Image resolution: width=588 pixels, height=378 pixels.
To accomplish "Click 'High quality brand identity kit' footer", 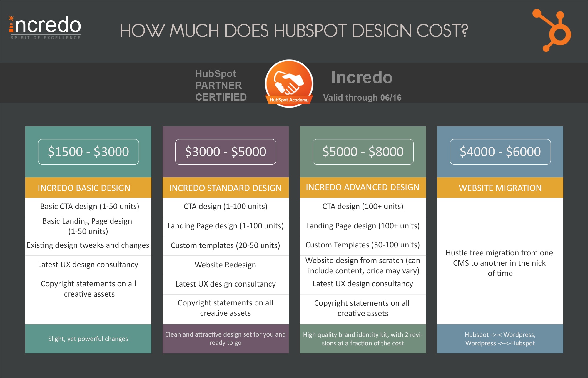I will [x=363, y=339].
